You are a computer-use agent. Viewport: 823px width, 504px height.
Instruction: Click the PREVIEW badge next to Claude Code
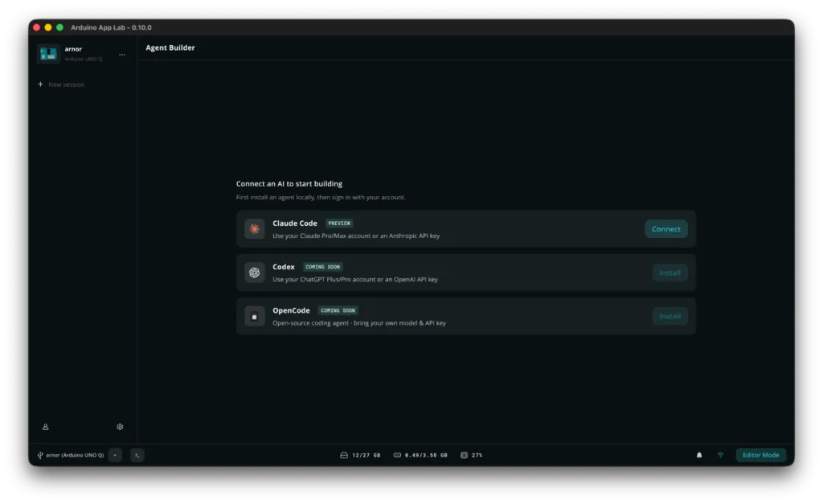click(x=339, y=223)
